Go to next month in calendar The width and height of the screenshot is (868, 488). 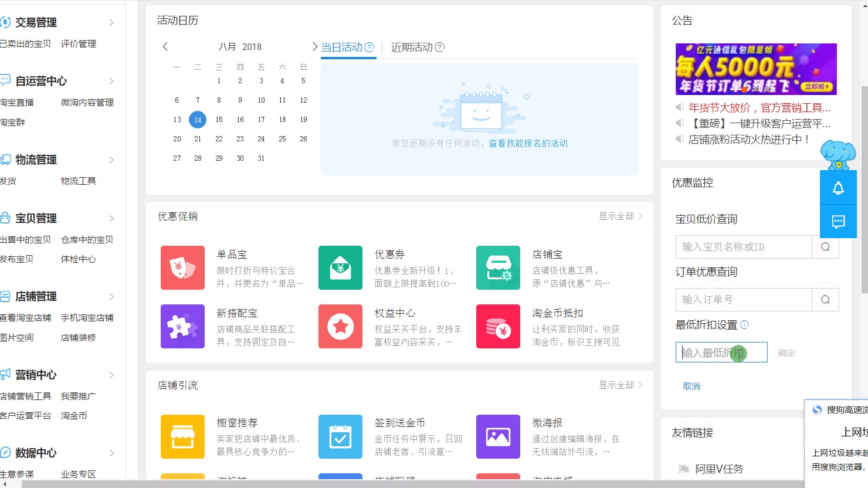tap(314, 46)
